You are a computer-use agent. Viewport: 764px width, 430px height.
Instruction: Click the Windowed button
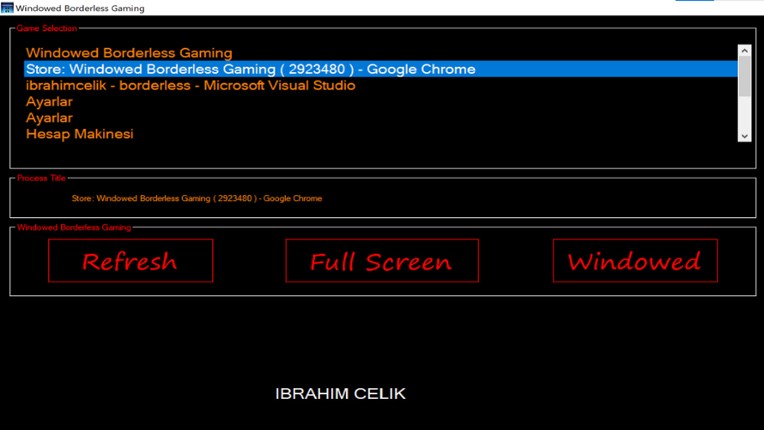point(635,261)
